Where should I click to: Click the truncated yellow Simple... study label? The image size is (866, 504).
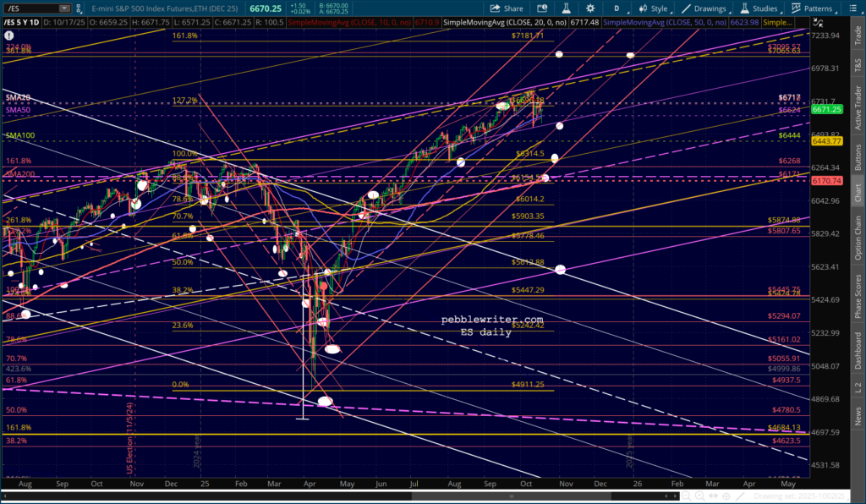[x=778, y=23]
